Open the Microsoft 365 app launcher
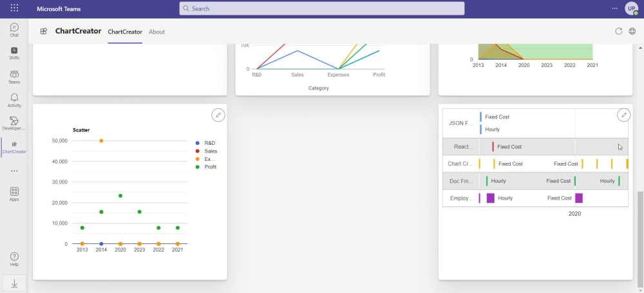This screenshot has width=644, height=293. click(x=14, y=8)
